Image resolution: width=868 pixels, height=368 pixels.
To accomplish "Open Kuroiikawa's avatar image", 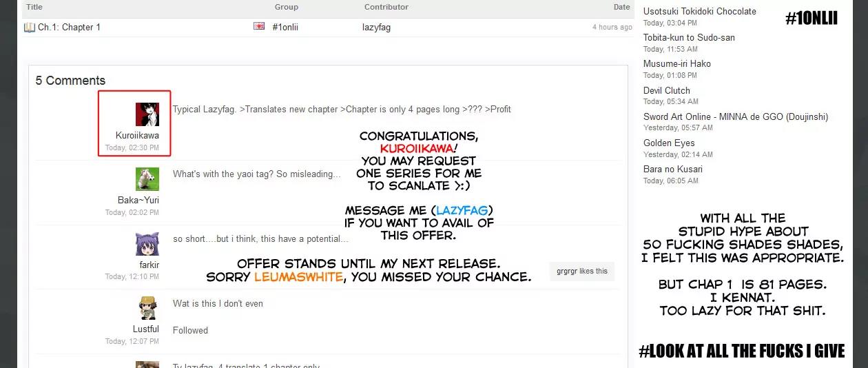I will click(147, 114).
